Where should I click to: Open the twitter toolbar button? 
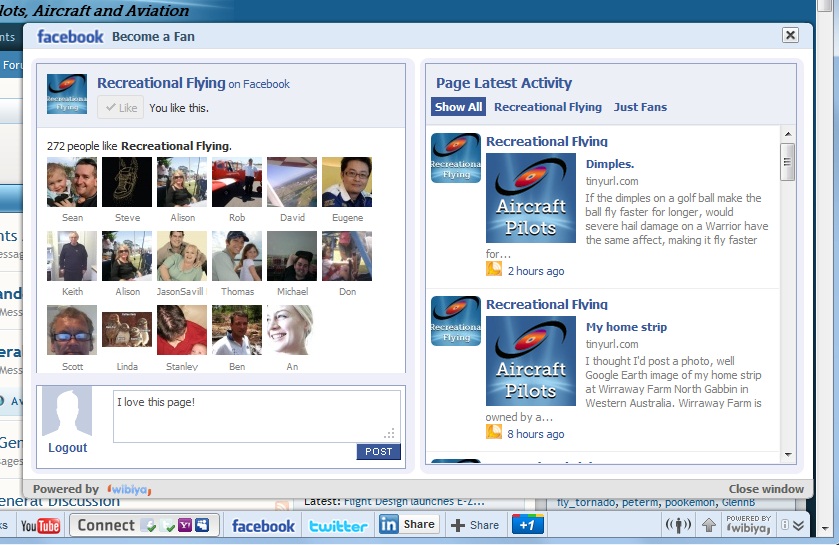click(x=338, y=526)
